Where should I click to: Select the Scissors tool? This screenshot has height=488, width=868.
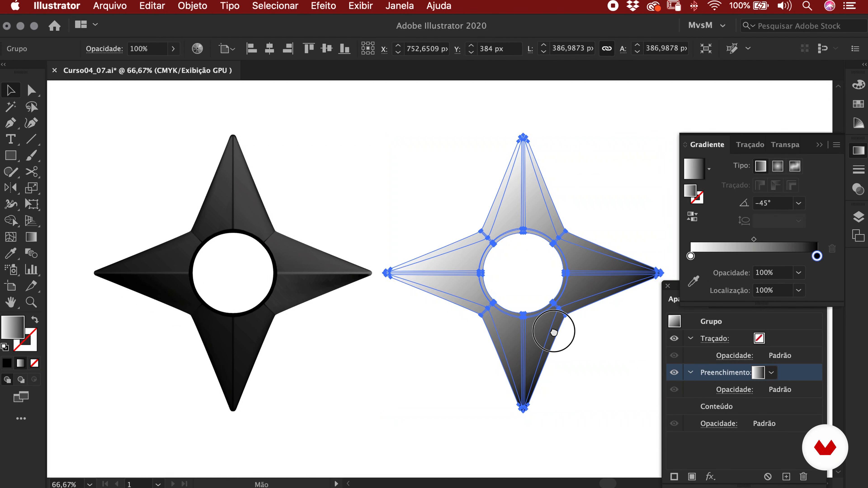(31, 172)
